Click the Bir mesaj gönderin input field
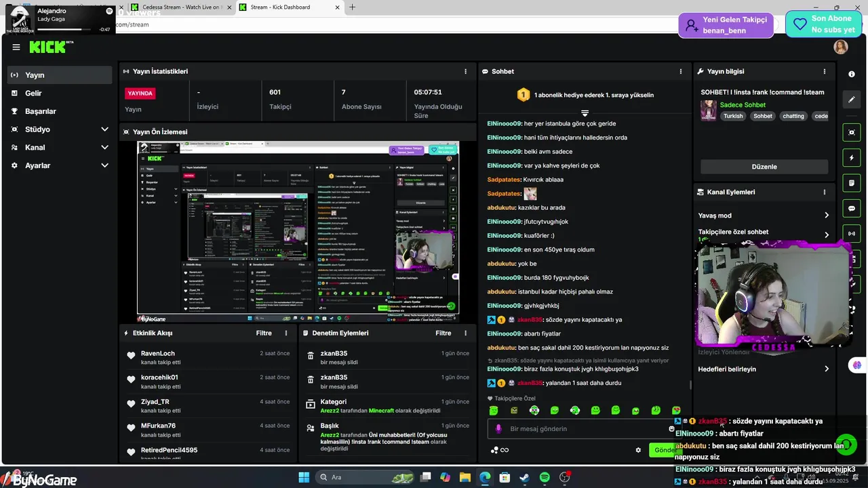Viewport: 868px width, 488px height. [583, 428]
